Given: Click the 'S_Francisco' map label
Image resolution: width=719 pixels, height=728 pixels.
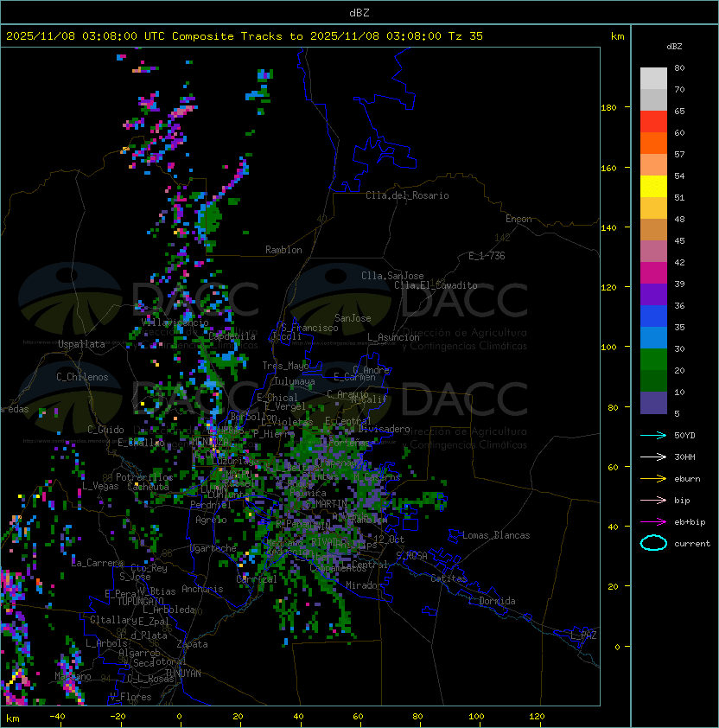Looking at the screenshot, I should tap(309, 328).
